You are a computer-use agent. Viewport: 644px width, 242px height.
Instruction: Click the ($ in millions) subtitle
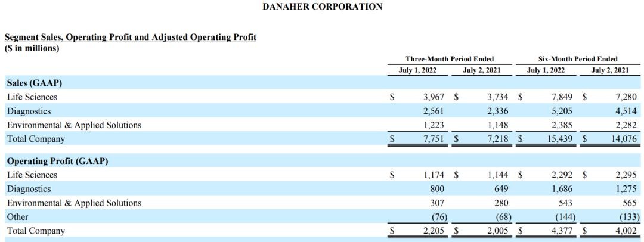pos(32,48)
